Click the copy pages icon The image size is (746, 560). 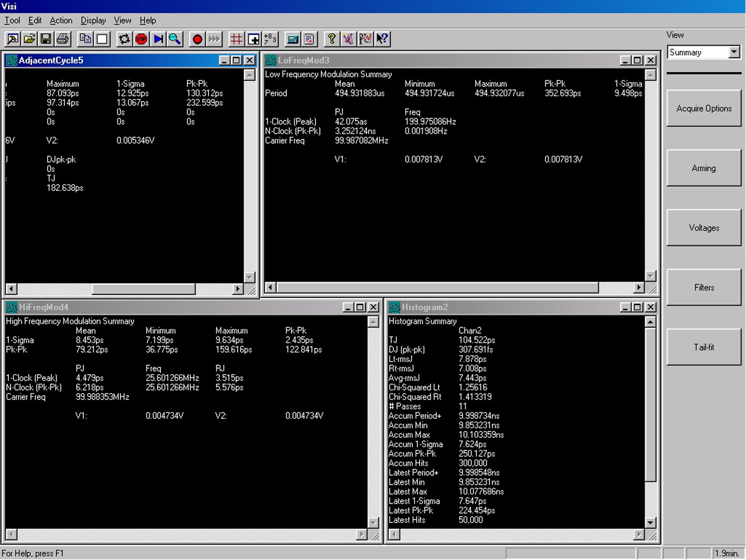click(x=85, y=39)
